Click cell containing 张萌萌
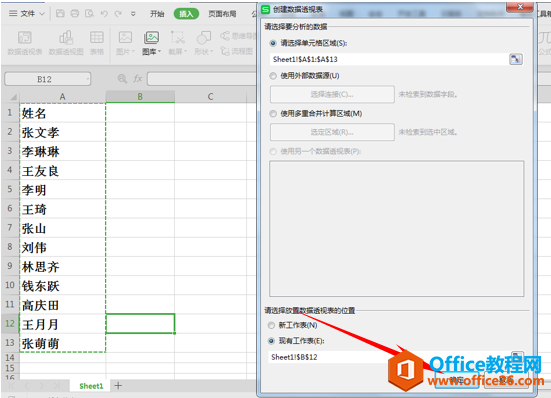Screen dimensions: 551x398 coord(63,343)
